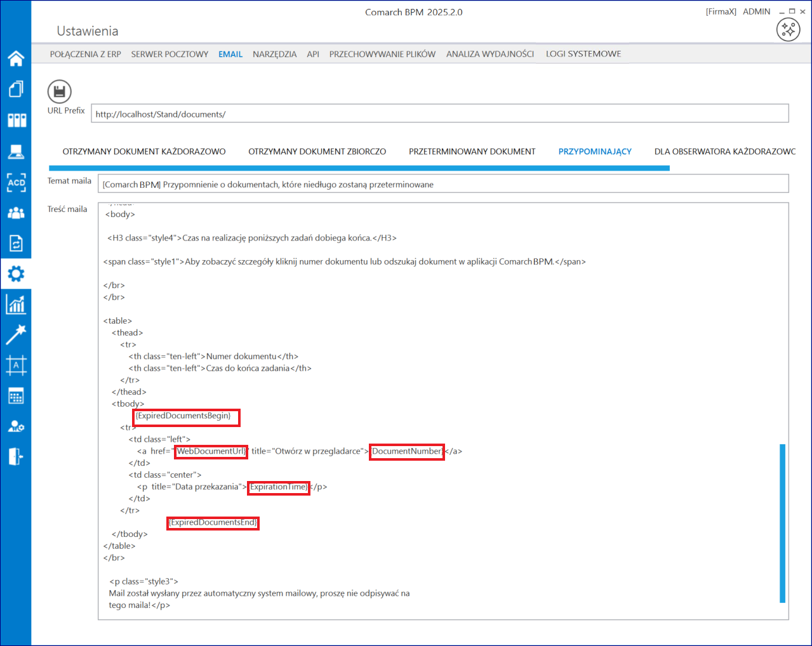Open the Home icon in sidebar
Screen dimensions: 812x646
point(16,58)
